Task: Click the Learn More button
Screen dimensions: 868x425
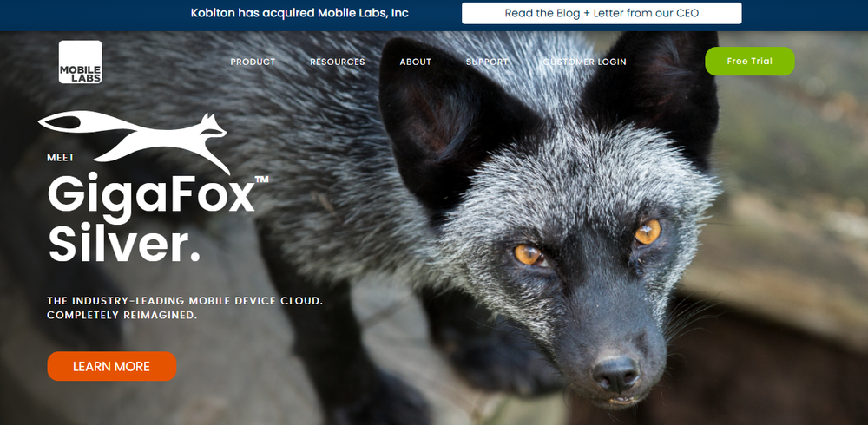Action: (x=112, y=366)
